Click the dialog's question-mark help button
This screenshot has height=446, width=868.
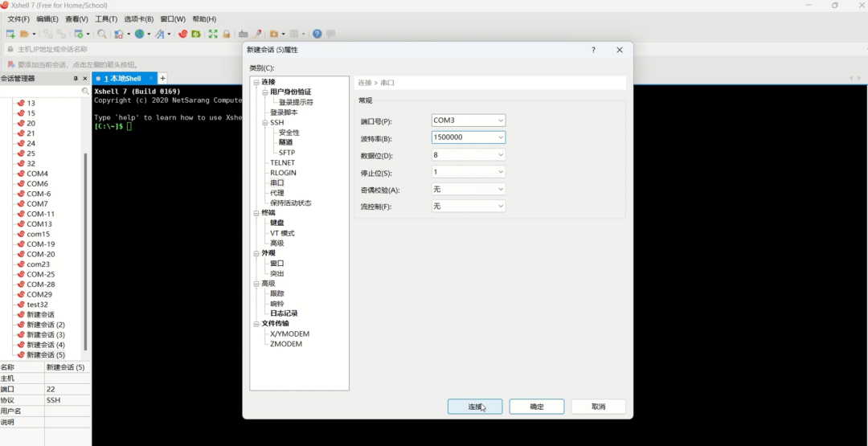593,50
